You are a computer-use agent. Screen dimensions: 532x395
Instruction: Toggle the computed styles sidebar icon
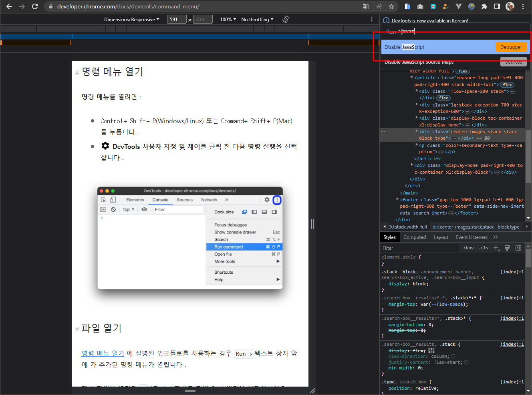(x=518, y=248)
